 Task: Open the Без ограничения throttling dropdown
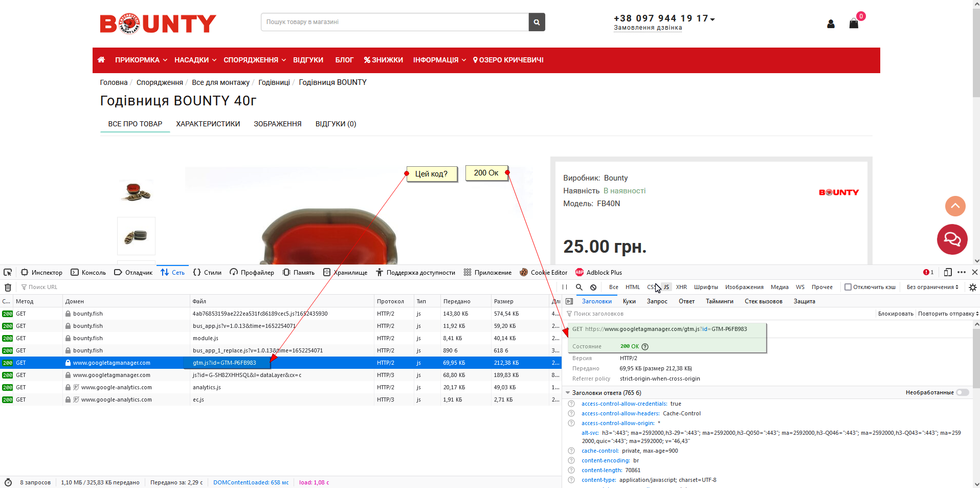[x=932, y=287]
